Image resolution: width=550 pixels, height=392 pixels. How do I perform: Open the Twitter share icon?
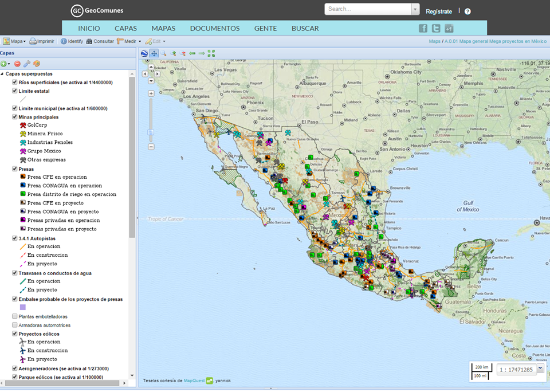pyautogui.click(x=436, y=29)
